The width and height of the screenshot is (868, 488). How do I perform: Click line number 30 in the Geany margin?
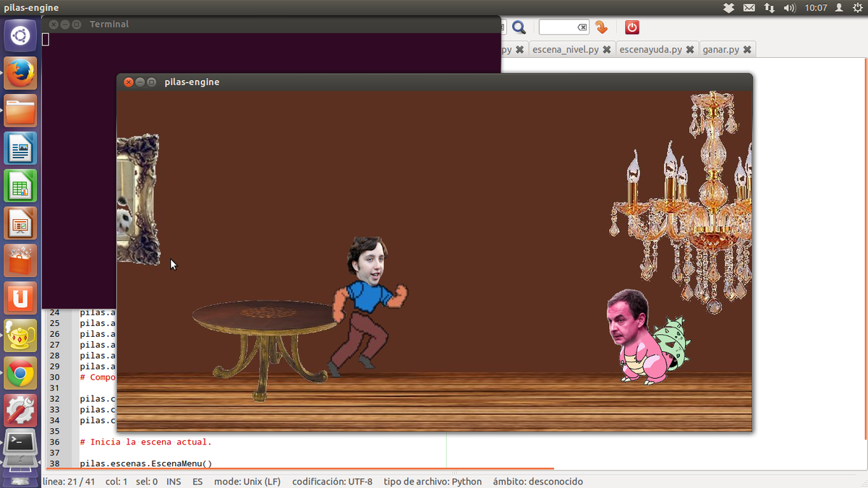point(55,377)
